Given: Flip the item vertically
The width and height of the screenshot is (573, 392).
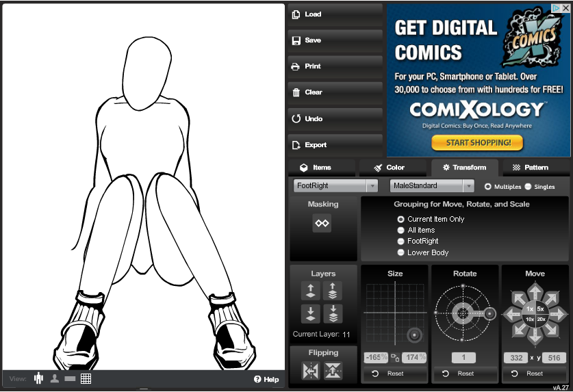Looking at the screenshot, I should pyautogui.click(x=333, y=371).
